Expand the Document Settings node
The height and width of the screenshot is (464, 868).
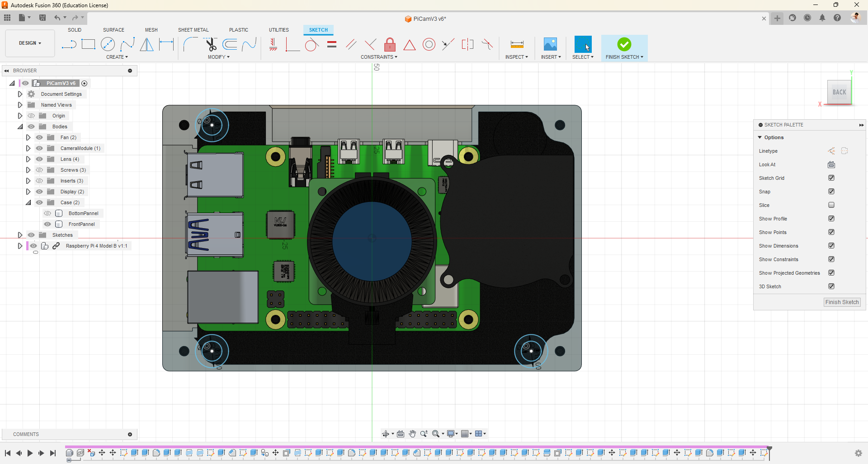tap(20, 94)
